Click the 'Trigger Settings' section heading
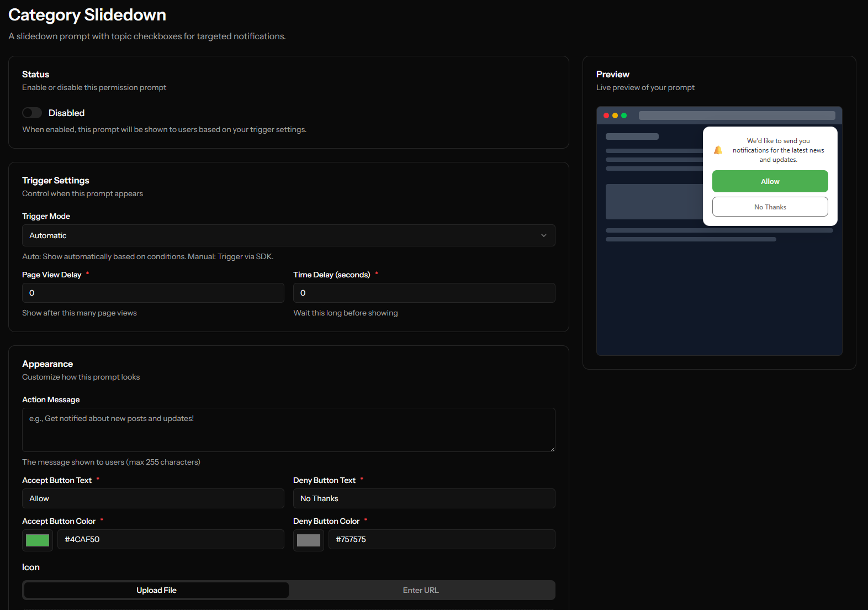The image size is (868, 610). click(x=56, y=180)
